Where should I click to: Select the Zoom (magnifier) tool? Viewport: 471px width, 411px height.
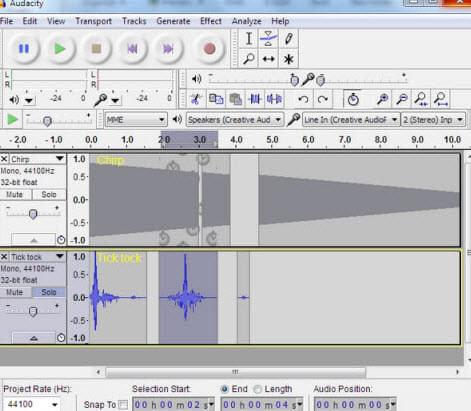point(249,59)
